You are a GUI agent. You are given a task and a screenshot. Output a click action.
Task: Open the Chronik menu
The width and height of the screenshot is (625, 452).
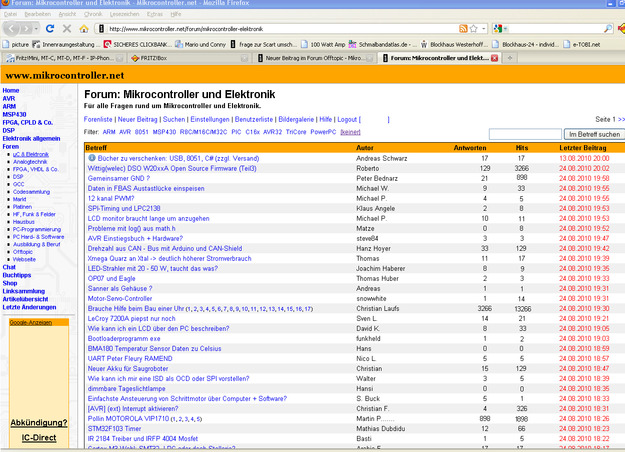pos(93,14)
